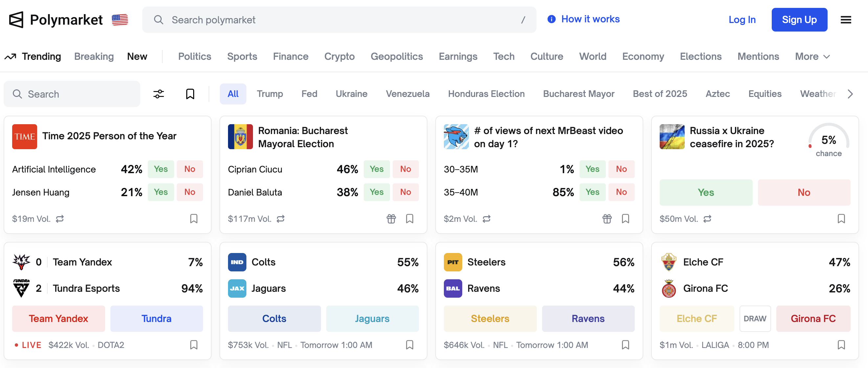Screen dimensions: 868x368
Task: Click repeat icon beside $50m Vol.
Action: (x=707, y=219)
